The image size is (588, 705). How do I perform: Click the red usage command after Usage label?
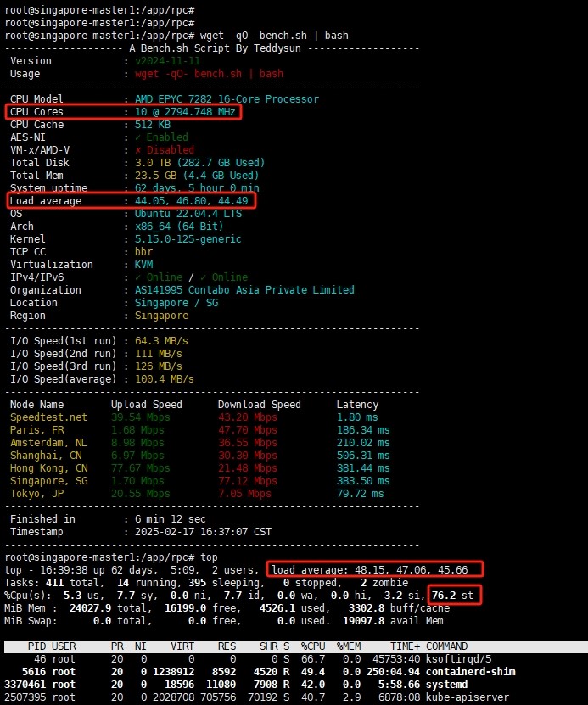tap(209, 74)
